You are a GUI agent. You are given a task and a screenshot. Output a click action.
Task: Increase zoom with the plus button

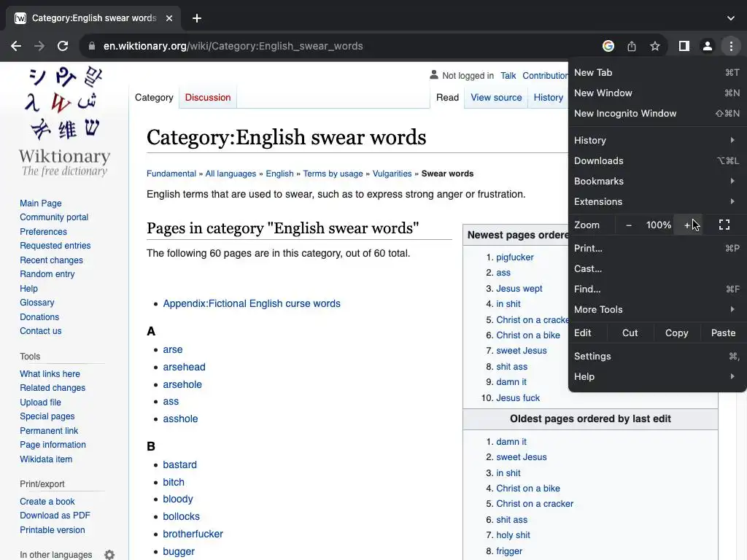(687, 225)
